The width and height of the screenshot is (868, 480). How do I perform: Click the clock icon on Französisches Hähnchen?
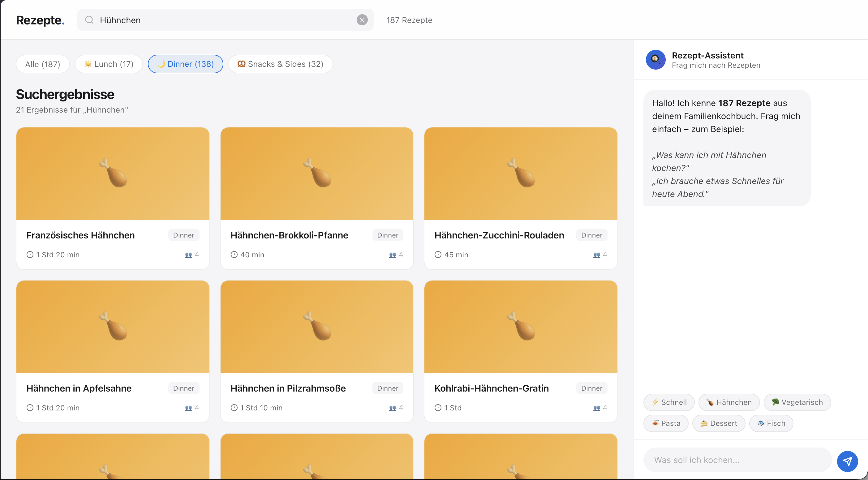30,255
